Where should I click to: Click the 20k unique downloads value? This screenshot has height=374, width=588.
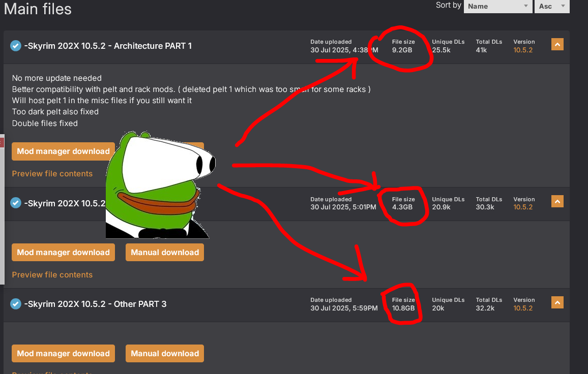(x=437, y=308)
